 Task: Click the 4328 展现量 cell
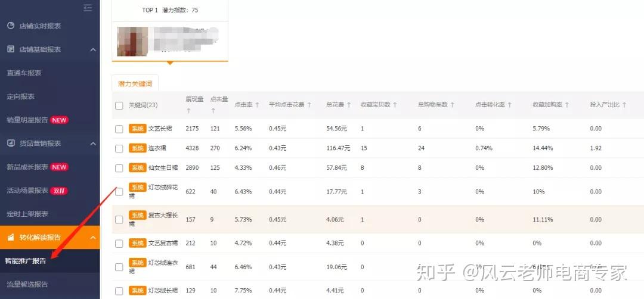192,148
